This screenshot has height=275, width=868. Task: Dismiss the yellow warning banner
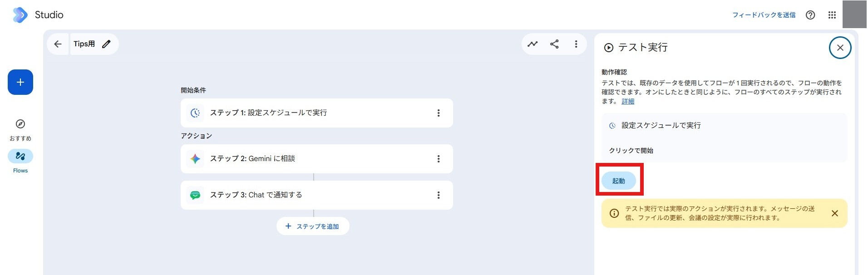[834, 213]
